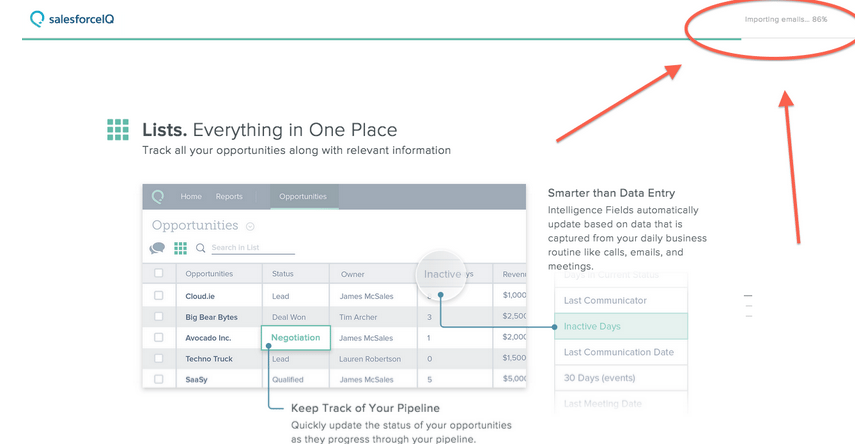This screenshot has width=855, height=444.
Task: Click Cloud.ie opportunity name
Action: coord(200,296)
